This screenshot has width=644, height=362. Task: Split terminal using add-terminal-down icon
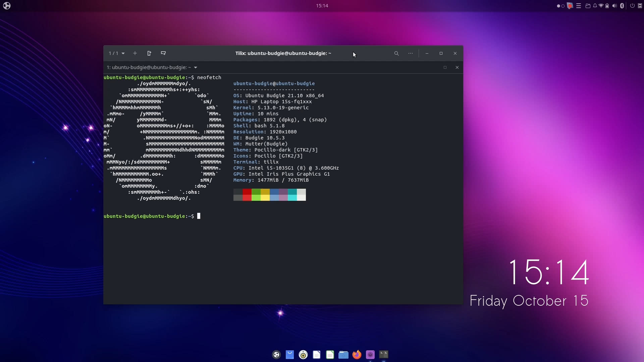[x=163, y=53]
